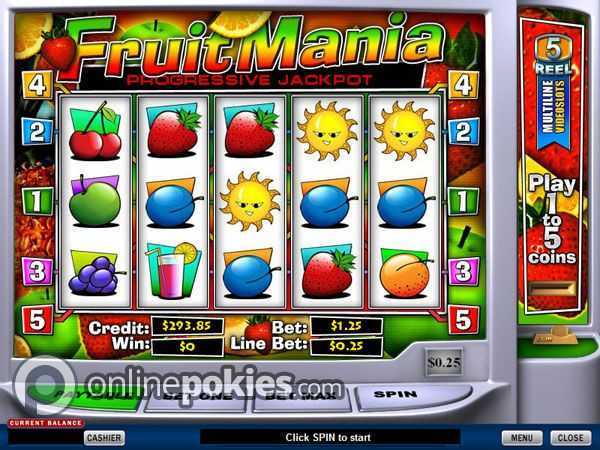This screenshot has height=450, width=600.
Task: Click the right payline 4 marker
Action: pos(463,85)
